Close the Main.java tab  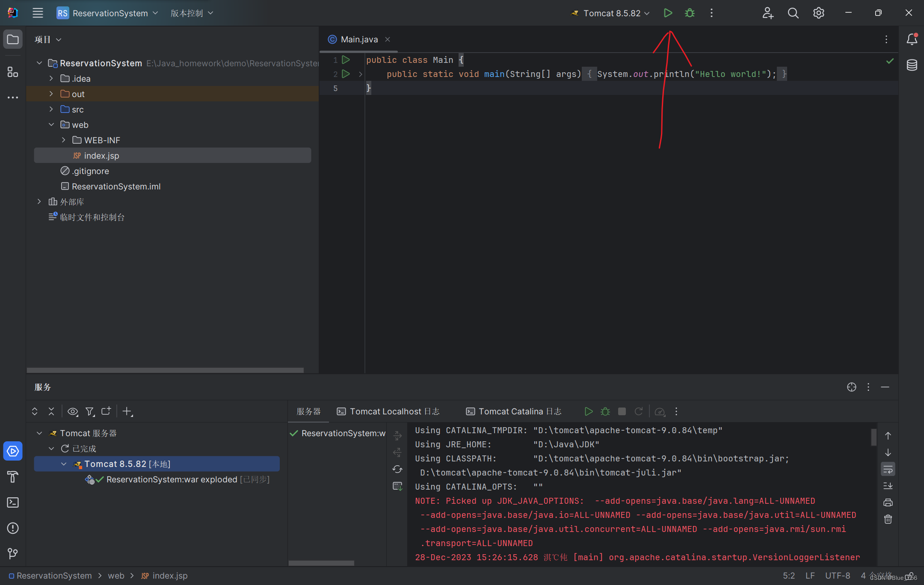point(388,39)
